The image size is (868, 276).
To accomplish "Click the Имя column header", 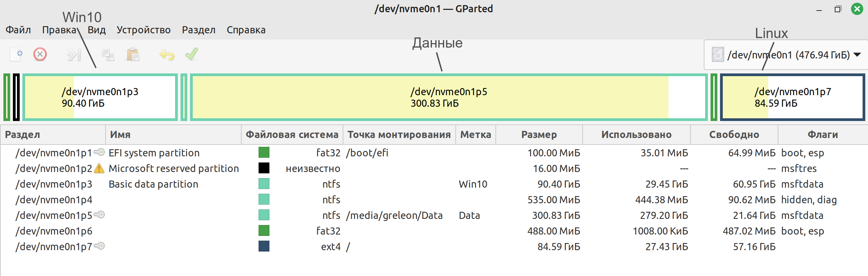I will pos(173,135).
